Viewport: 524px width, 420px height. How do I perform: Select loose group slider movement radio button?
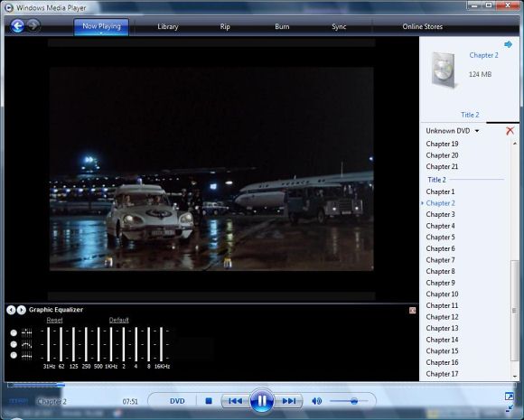tap(14, 344)
